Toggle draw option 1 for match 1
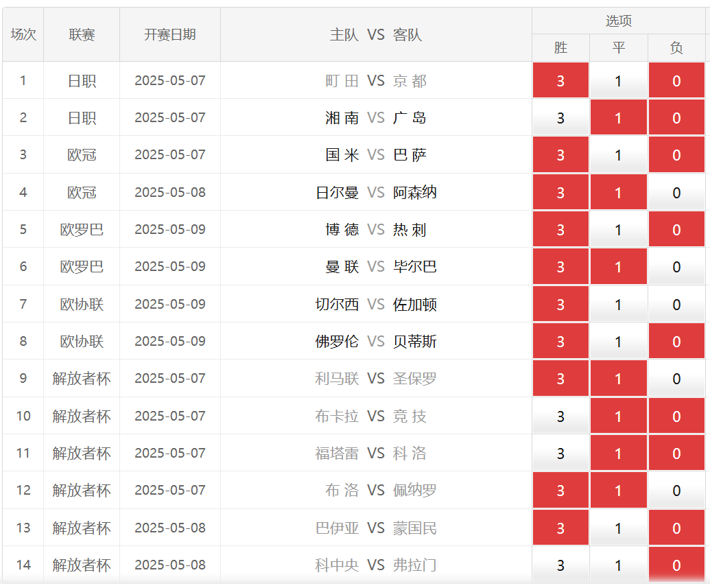 [x=618, y=81]
